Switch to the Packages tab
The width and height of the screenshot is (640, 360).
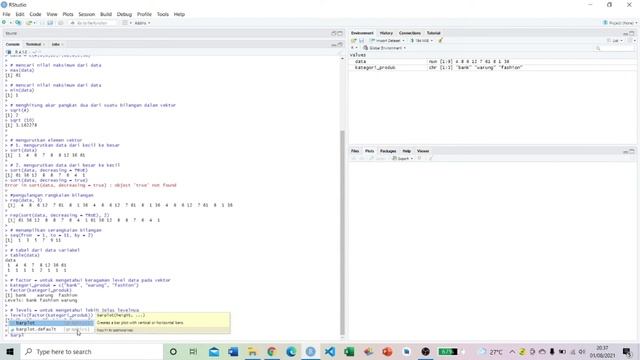pos(388,151)
